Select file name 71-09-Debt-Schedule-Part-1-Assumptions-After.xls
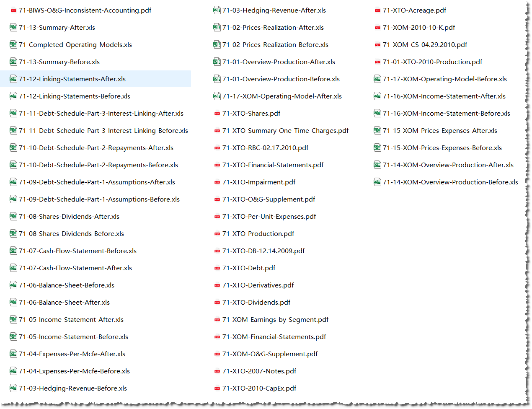Screen dimensions: 532x409 [97, 182]
